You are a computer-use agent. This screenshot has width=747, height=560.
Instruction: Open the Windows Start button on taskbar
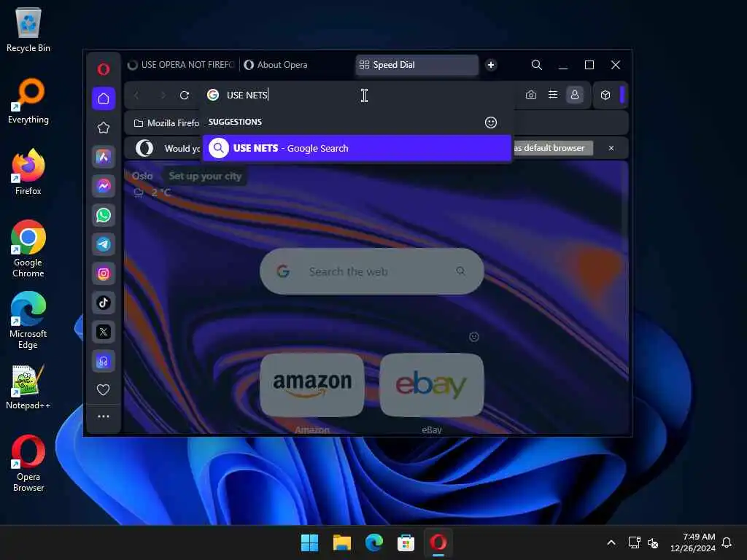pos(309,542)
